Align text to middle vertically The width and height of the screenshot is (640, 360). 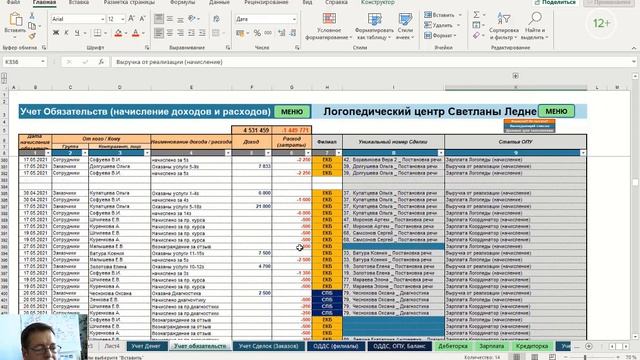point(170,19)
